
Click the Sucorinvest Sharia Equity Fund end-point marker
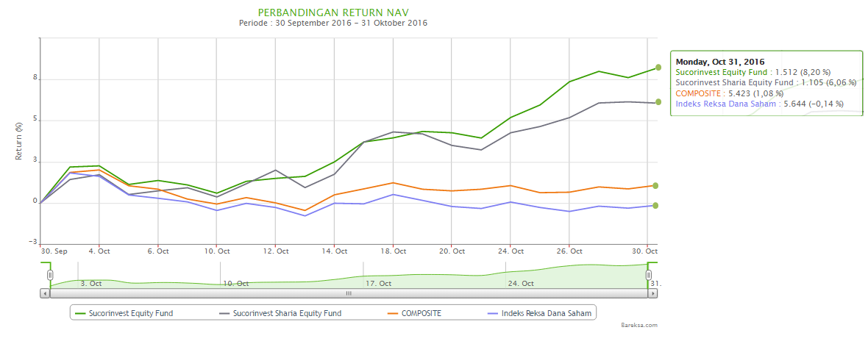pyautogui.click(x=658, y=102)
